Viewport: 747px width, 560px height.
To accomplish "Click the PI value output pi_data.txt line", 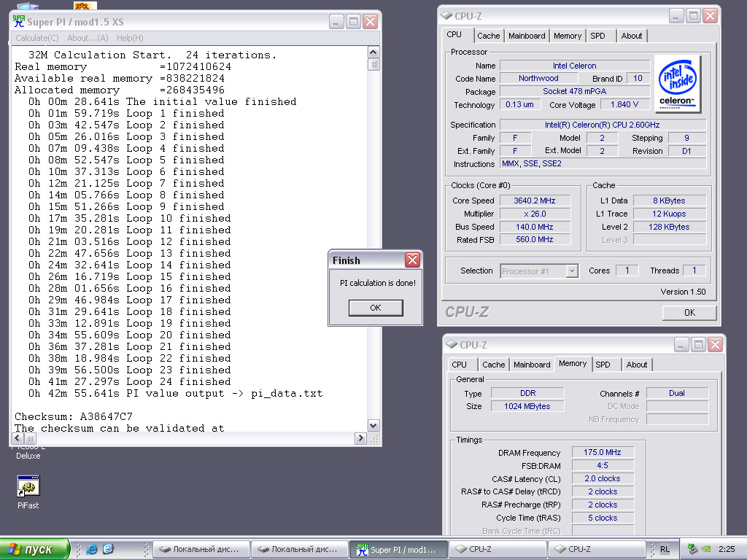I will [175, 393].
